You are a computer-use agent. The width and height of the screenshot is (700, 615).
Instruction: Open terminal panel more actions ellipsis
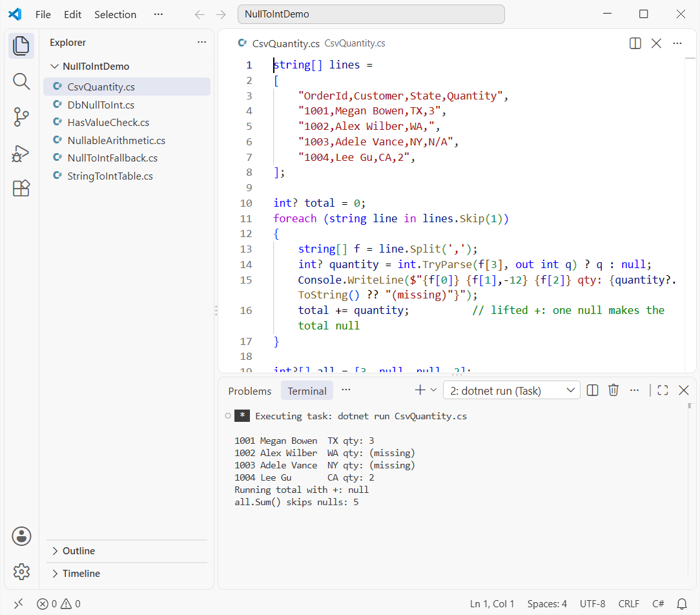tap(634, 390)
